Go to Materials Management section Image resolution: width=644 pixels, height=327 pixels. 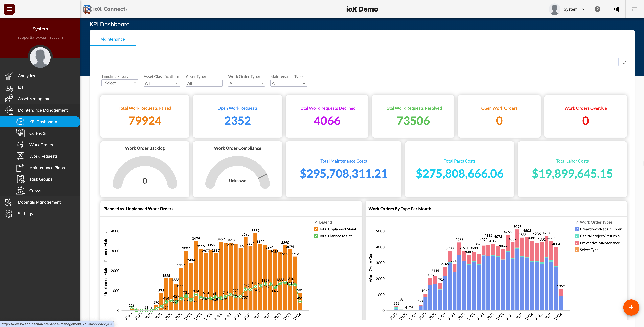coord(39,202)
